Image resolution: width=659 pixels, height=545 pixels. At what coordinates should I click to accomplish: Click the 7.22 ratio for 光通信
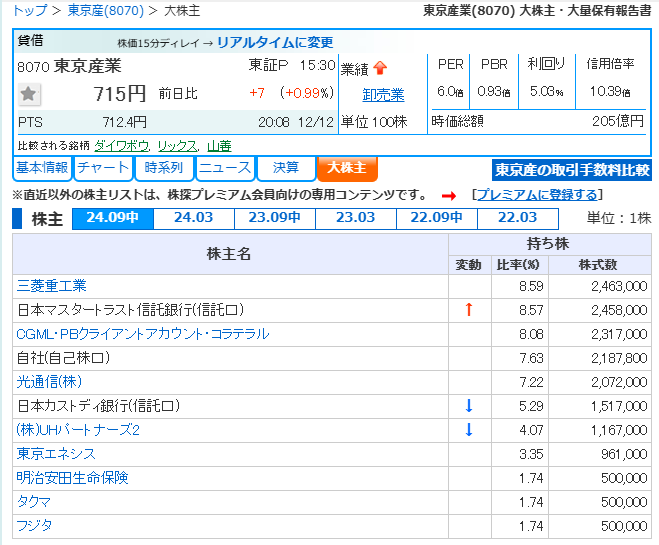(531, 382)
